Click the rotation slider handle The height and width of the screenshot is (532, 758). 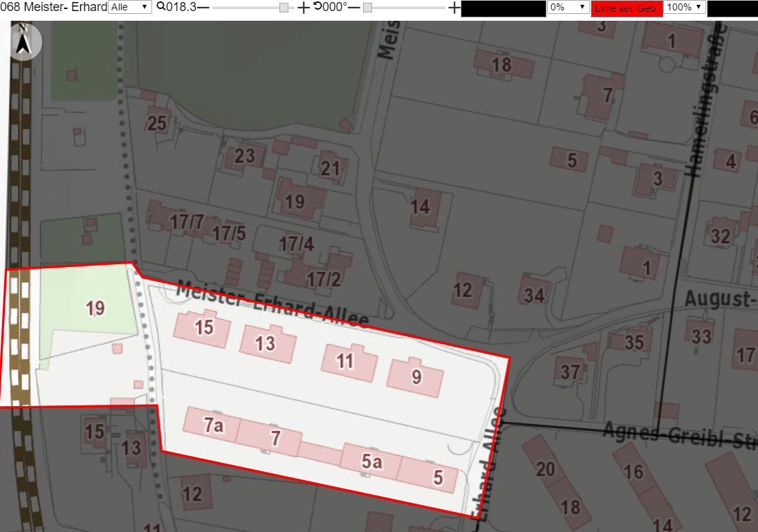coord(367,7)
